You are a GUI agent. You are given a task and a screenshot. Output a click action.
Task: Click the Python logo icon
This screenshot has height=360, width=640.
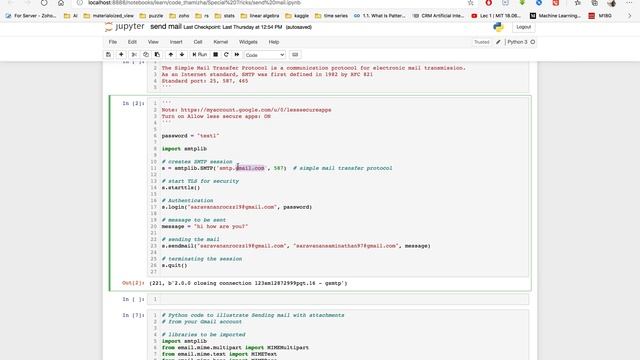tap(498, 27)
